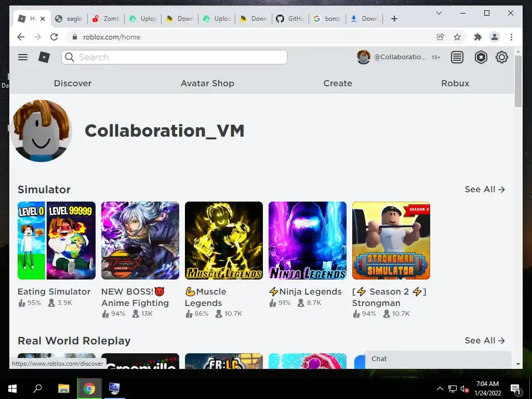Show hidden system tray icons
The width and height of the screenshot is (532, 399).
point(440,389)
